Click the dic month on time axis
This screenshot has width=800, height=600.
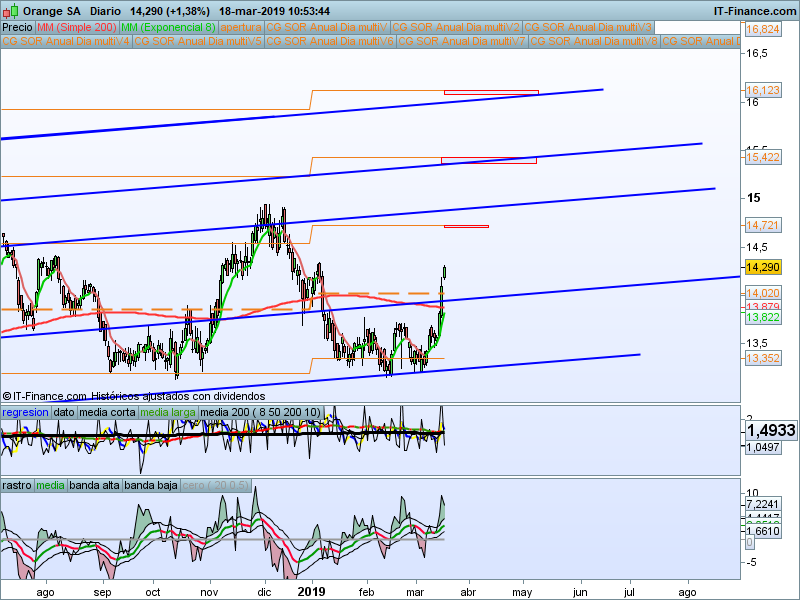pyautogui.click(x=264, y=592)
